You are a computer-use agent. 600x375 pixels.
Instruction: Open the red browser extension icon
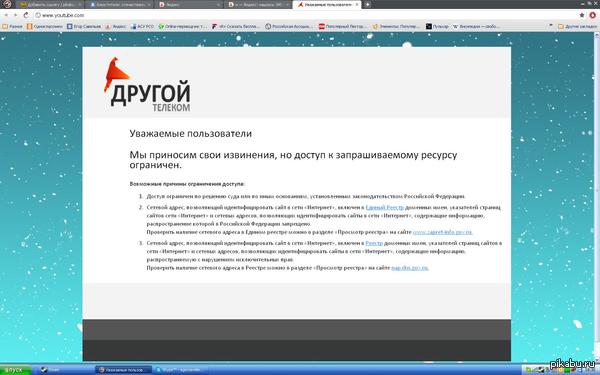point(592,15)
